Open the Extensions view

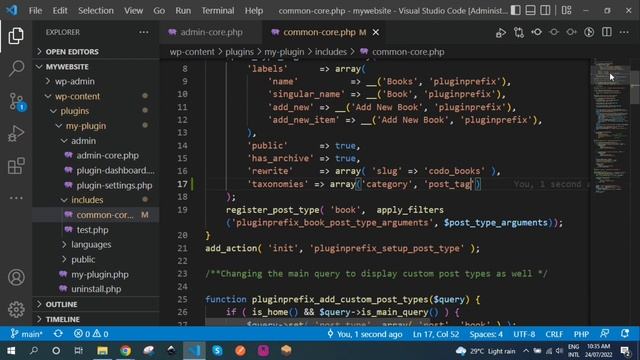coord(16,166)
